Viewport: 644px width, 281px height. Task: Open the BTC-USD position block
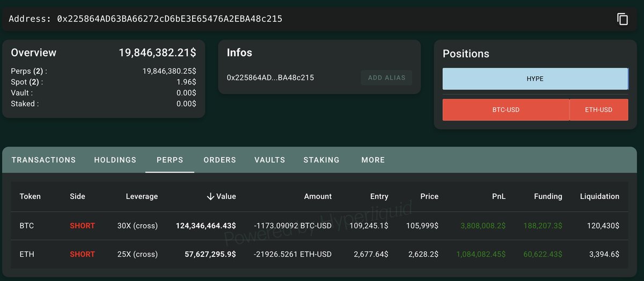pyautogui.click(x=506, y=110)
